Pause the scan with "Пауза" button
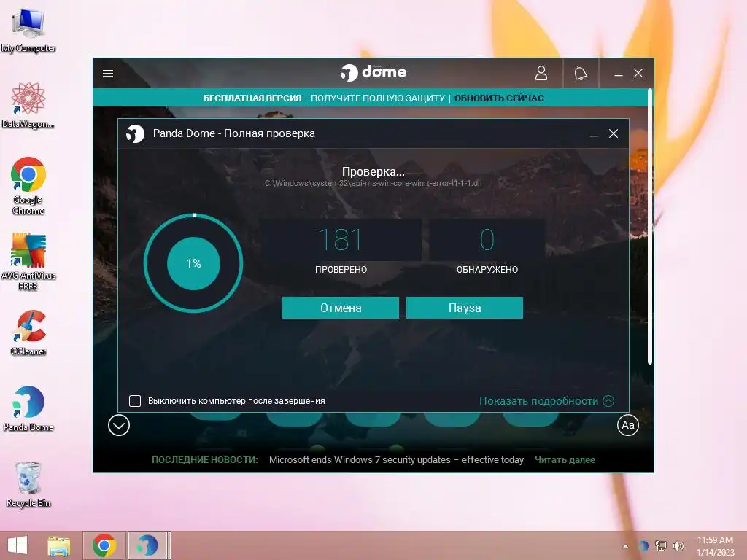Image resolution: width=747 pixels, height=560 pixels. click(465, 308)
